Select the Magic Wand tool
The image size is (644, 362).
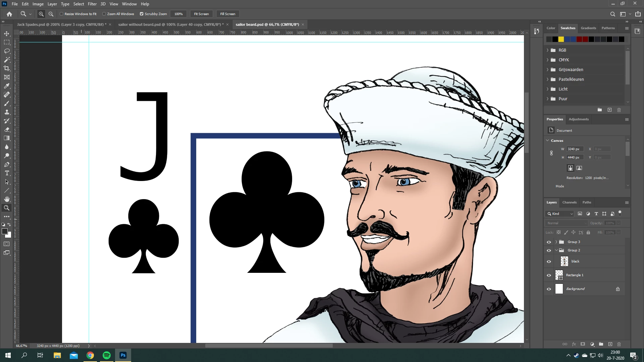(7, 60)
